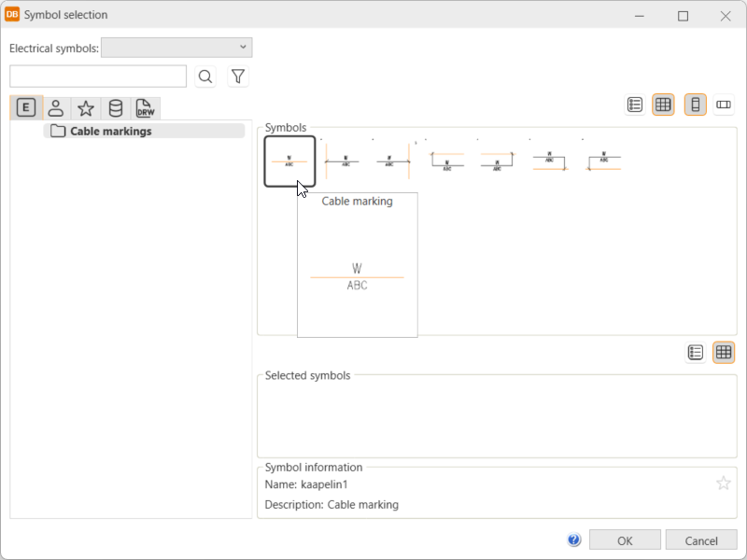Open the database symbols tab

116,107
